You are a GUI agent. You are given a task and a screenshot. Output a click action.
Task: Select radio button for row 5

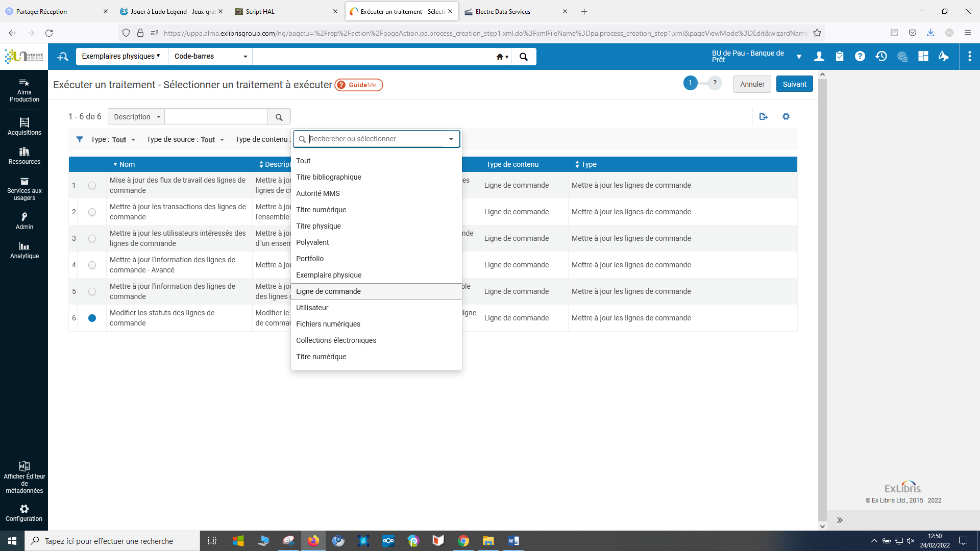(92, 292)
